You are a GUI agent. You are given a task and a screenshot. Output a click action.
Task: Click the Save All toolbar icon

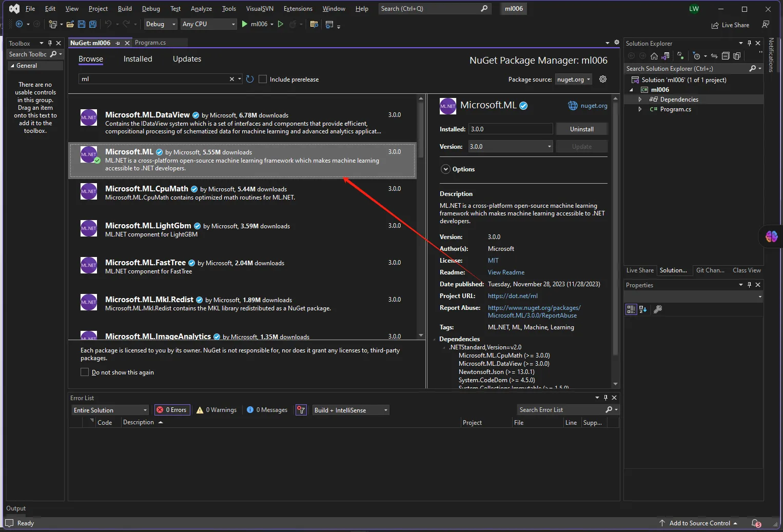click(x=93, y=24)
